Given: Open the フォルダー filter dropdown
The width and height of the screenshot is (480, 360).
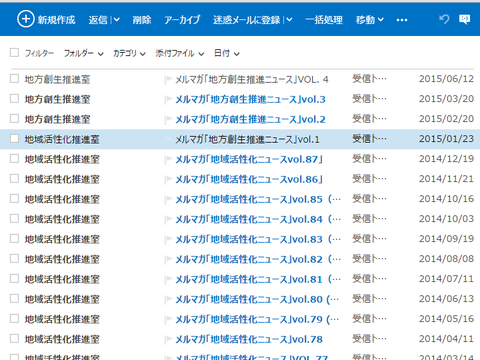Looking at the screenshot, I should click(x=84, y=53).
